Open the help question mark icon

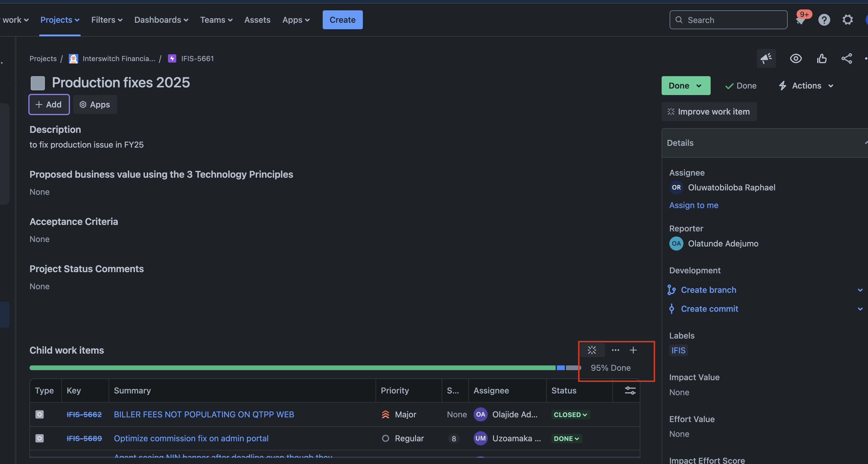824,20
